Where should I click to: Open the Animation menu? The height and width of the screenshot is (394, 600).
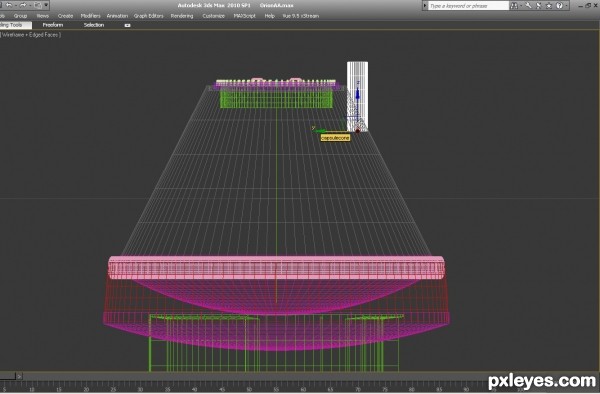point(117,16)
